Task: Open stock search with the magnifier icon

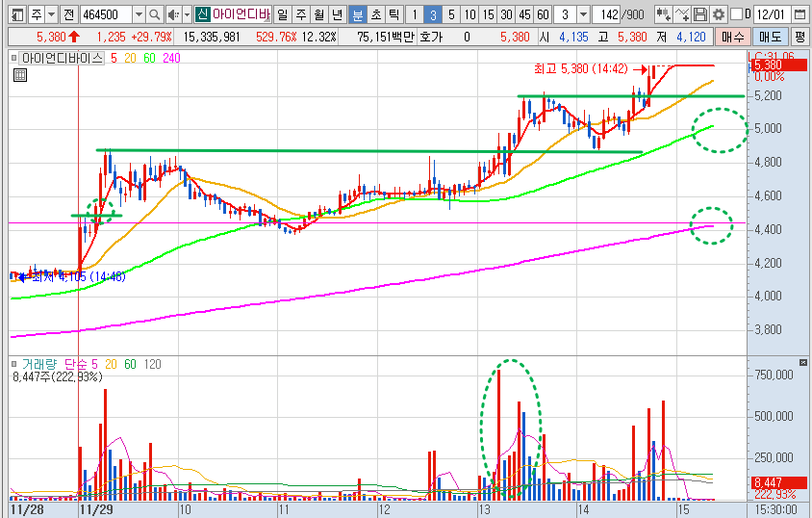Action: coord(154,14)
